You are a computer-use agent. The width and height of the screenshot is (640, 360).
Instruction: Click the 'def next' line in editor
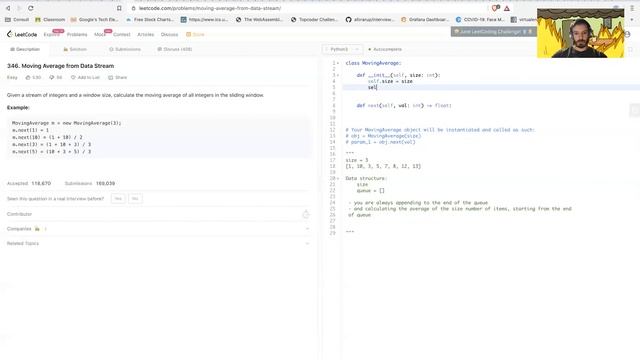pos(404,106)
